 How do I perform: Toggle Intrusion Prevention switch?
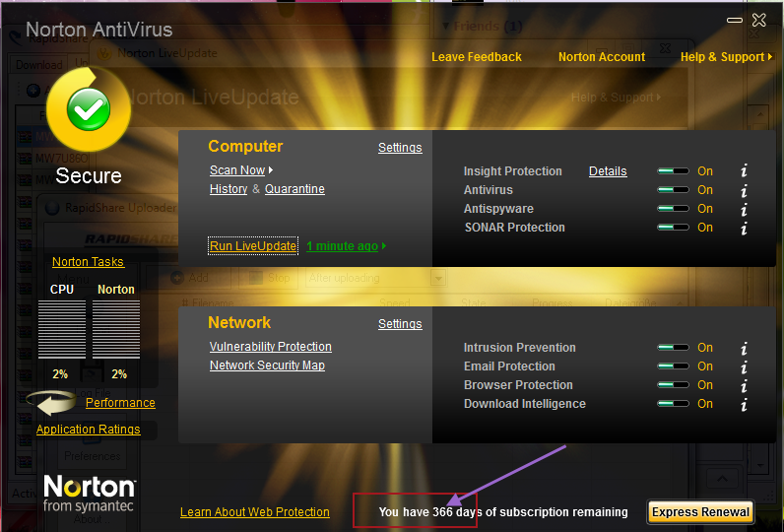point(673,348)
